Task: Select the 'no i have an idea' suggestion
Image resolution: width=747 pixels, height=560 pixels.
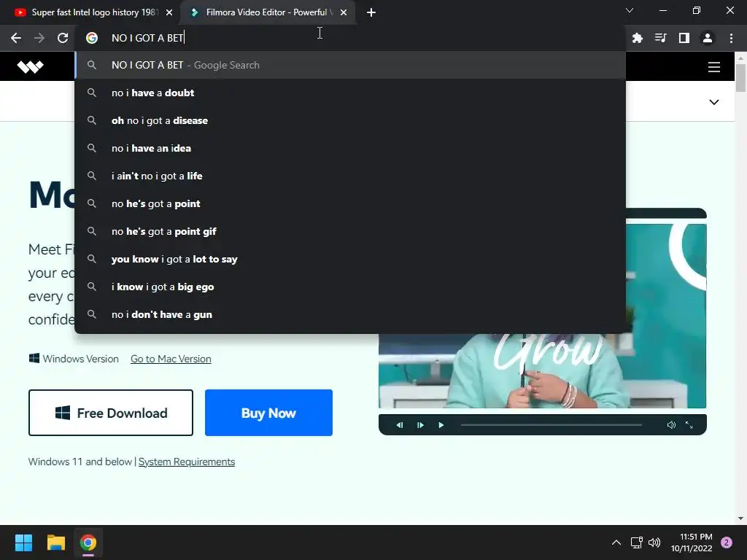Action: tap(350, 148)
